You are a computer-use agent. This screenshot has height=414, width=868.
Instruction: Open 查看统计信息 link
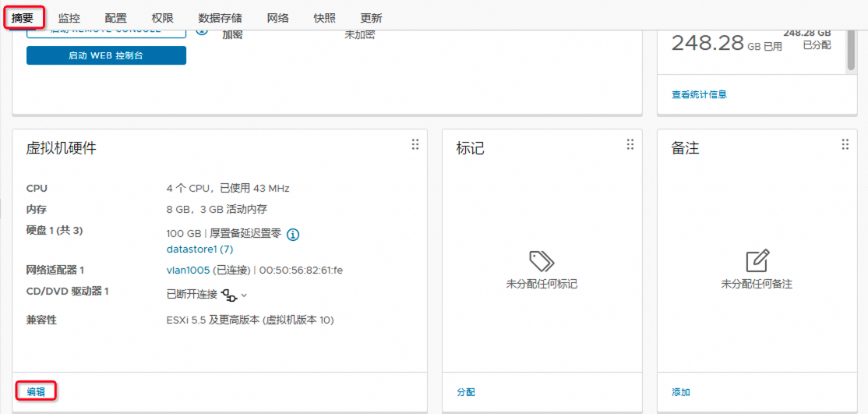point(699,94)
